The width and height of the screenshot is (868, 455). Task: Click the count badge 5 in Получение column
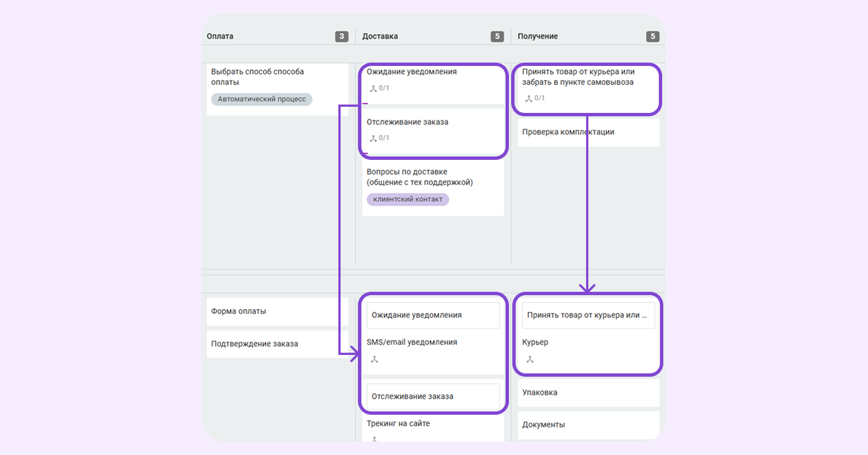pos(653,36)
